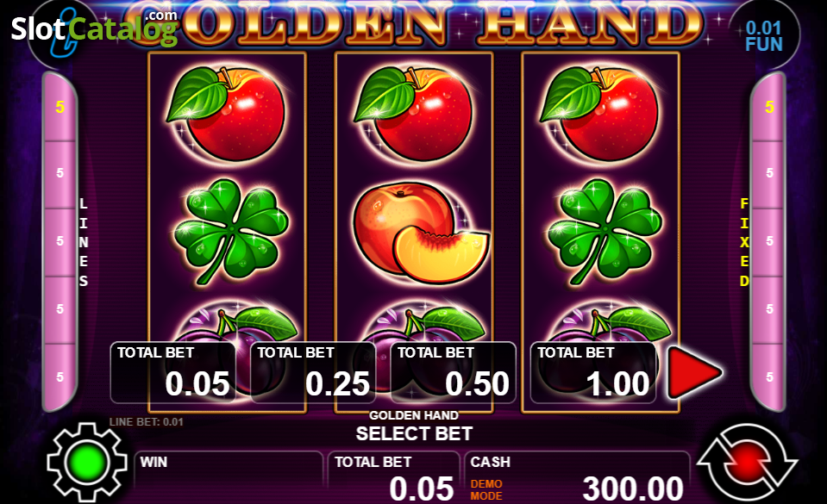827x504 pixels.
Task: Click the top yellow 5 on right fixed bar
Action: (769, 107)
